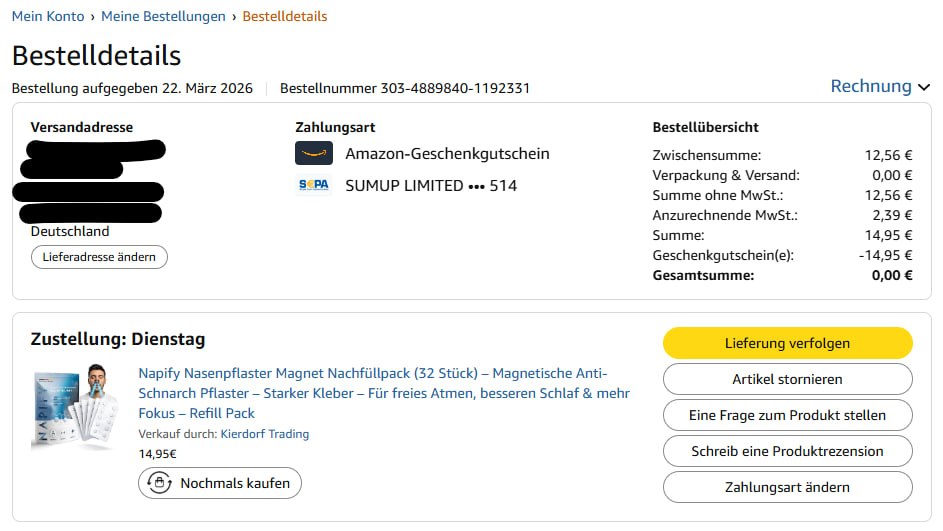
Task: Click the SUMUP LIMITED payment method text
Action: pyautogui.click(x=431, y=185)
